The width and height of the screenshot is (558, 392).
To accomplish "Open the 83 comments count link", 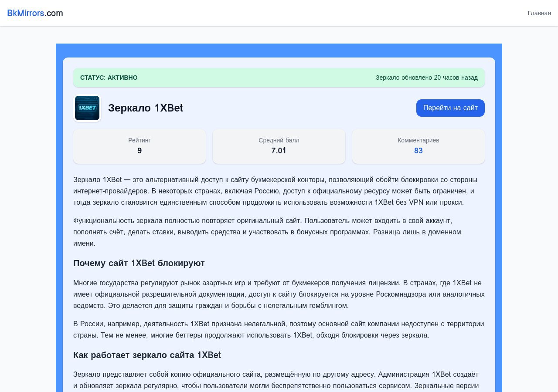I will [418, 151].
